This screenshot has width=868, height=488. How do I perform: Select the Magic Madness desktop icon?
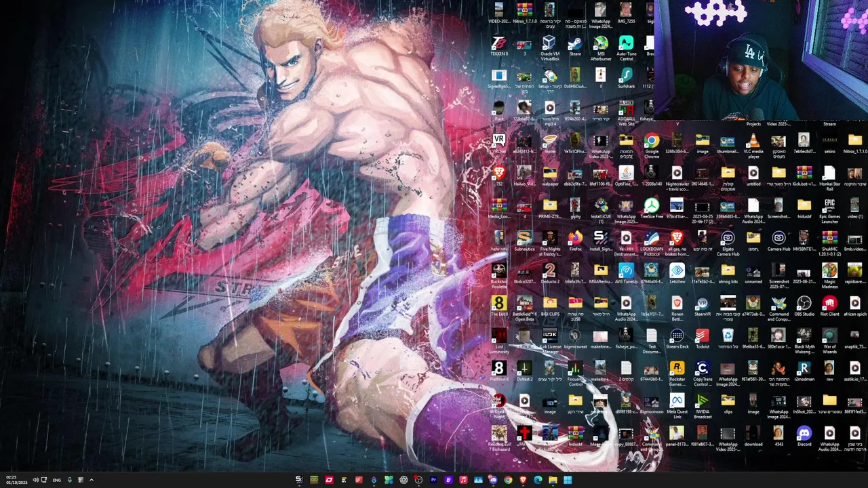[x=829, y=276]
